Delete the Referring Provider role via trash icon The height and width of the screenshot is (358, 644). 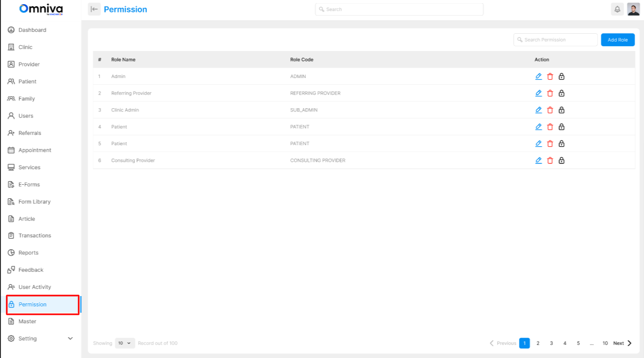click(x=550, y=93)
